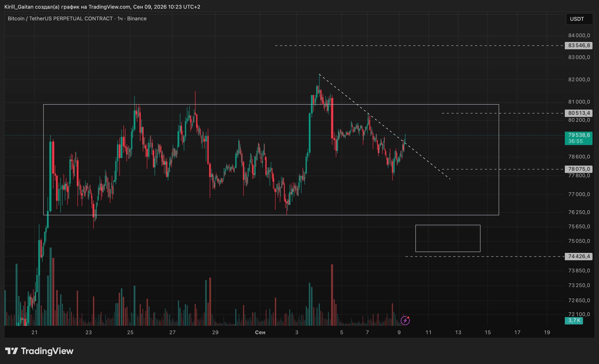Click the TradingView.com text in the header
The width and height of the screenshot is (599, 364).
coord(109,7)
